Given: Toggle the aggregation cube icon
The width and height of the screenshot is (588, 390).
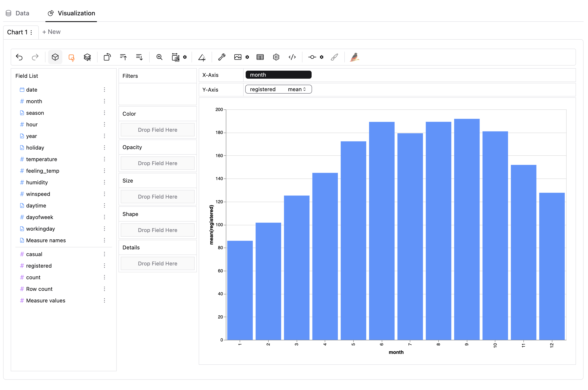Looking at the screenshot, I should pyautogui.click(x=55, y=57).
